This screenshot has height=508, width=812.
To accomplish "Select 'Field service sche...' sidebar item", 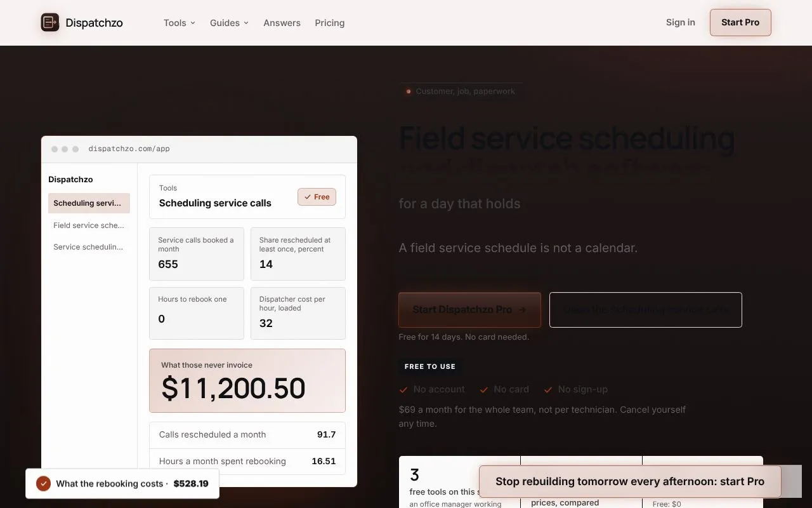I will pyautogui.click(x=89, y=225).
